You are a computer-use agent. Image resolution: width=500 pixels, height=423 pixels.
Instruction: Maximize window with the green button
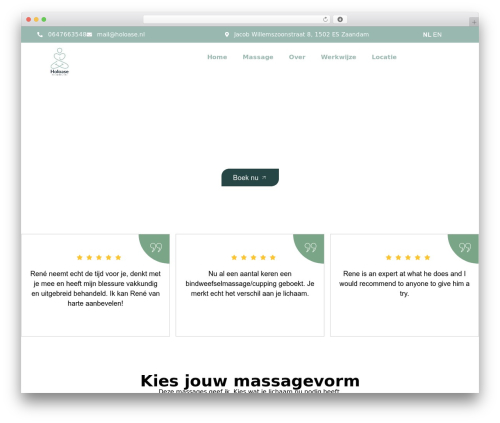click(x=44, y=20)
